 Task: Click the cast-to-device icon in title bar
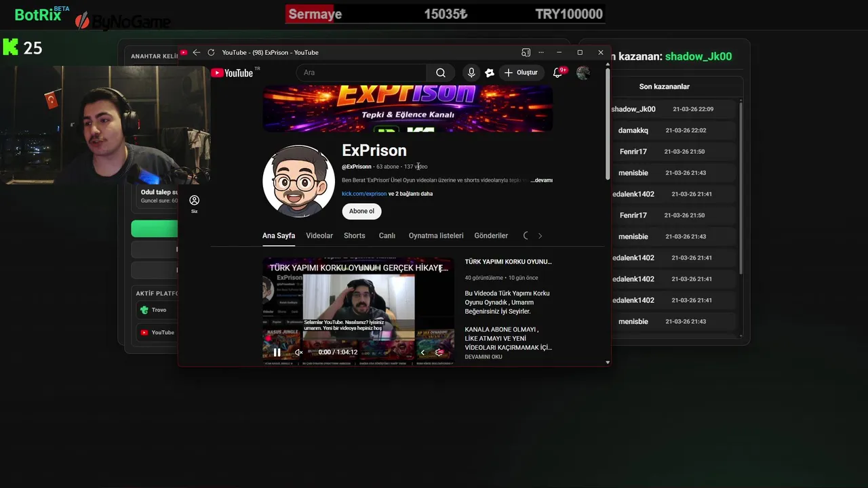click(526, 52)
